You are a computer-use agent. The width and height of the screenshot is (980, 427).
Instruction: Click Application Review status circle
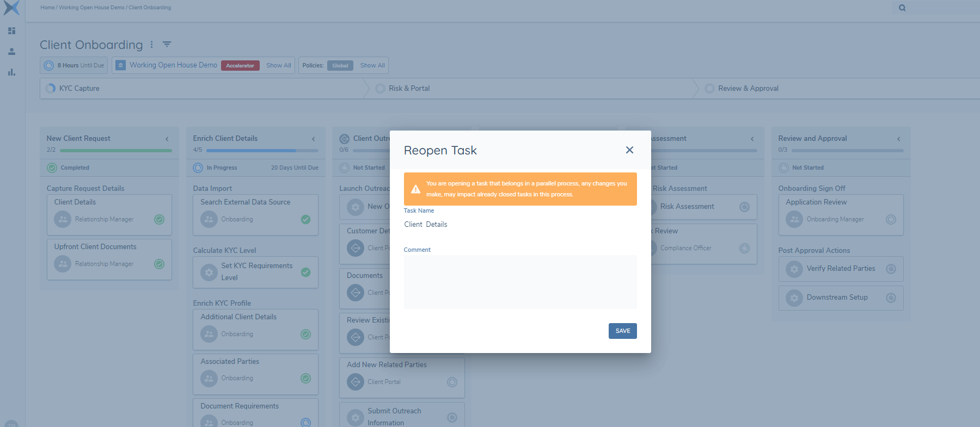pyautogui.click(x=891, y=219)
